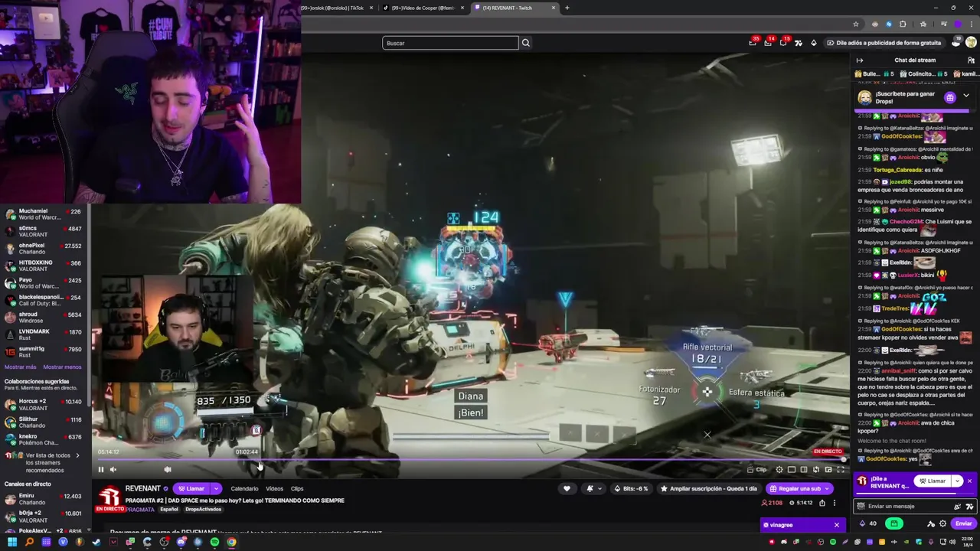Send the chat message with Enviar
The width and height of the screenshot is (980, 551).
tap(963, 523)
